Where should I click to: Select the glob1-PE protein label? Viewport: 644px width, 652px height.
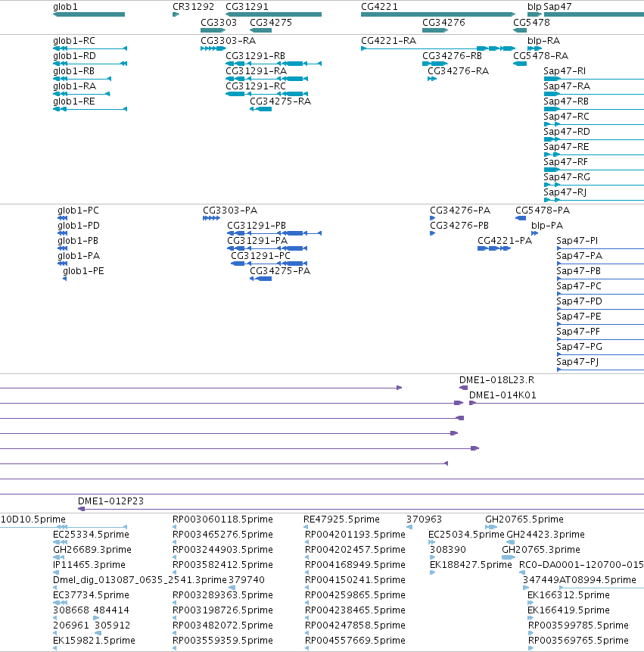coord(83,271)
